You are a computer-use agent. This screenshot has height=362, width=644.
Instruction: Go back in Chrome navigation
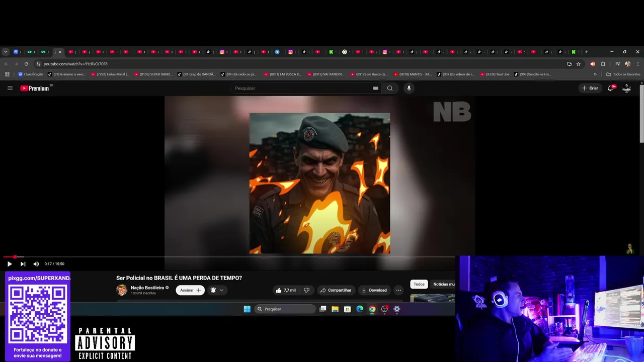coord(6,64)
